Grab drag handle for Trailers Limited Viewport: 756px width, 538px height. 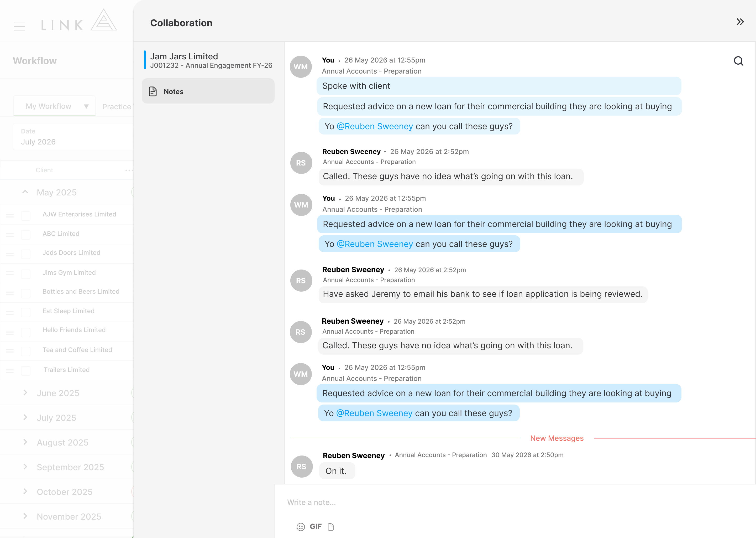10,371
